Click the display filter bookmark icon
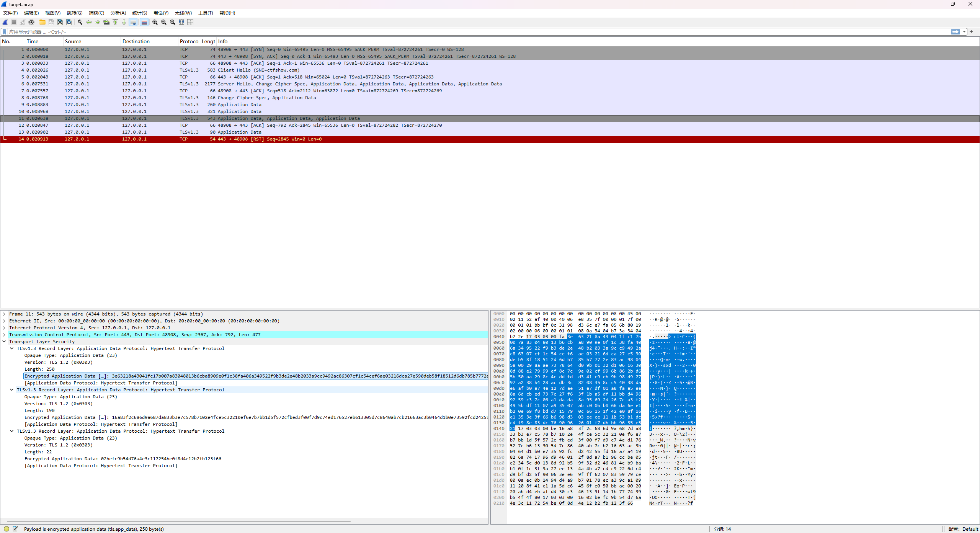980x533 pixels. tap(4, 32)
